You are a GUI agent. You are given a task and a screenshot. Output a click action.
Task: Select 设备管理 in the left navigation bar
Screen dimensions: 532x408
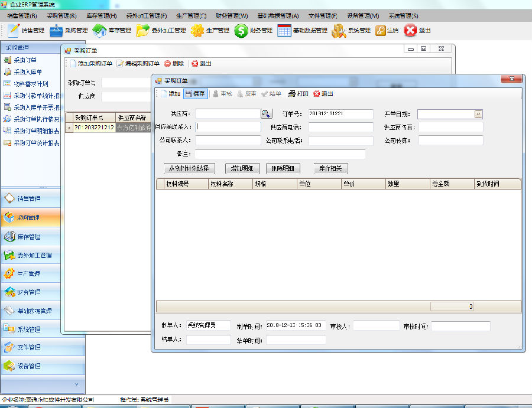coord(43,365)
